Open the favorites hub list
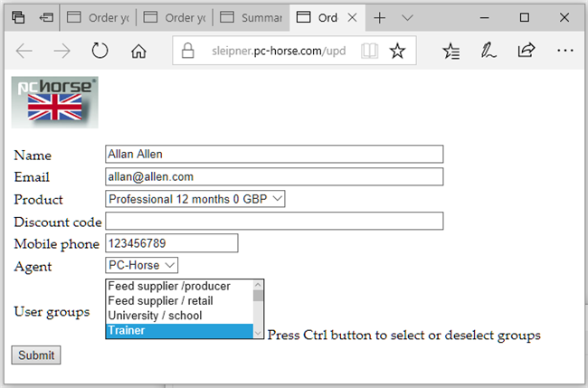The height and width of the screenshot is (388, 588). tap(450, 51)
